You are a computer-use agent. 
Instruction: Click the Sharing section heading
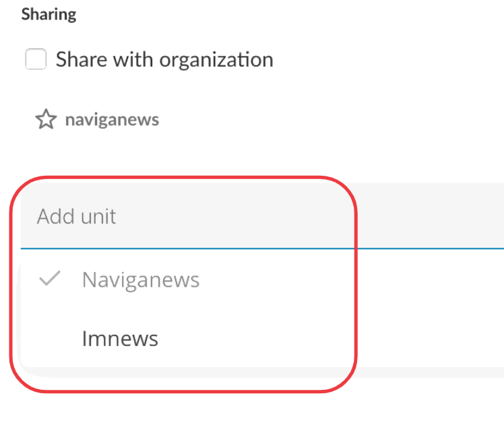(49, 14)
